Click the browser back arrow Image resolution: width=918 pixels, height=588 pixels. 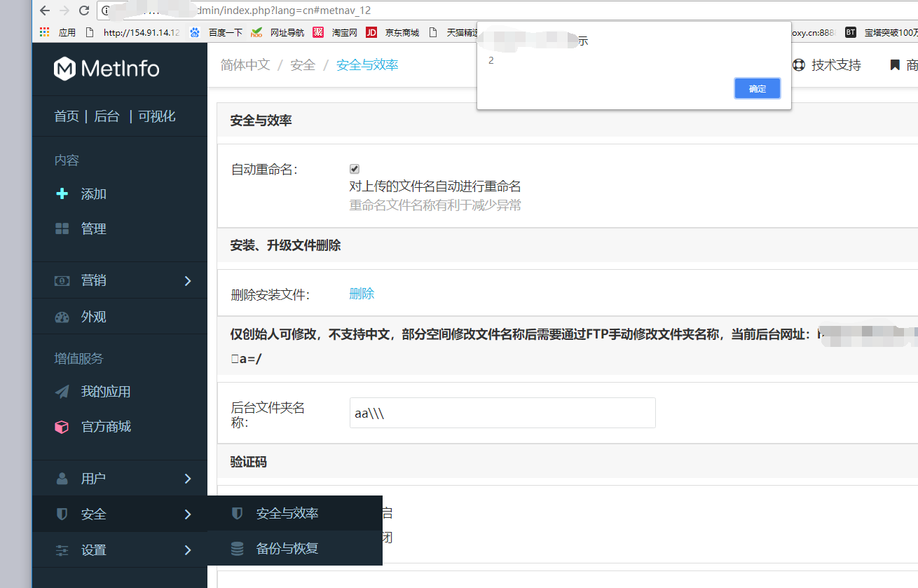(x=44, y=11)
